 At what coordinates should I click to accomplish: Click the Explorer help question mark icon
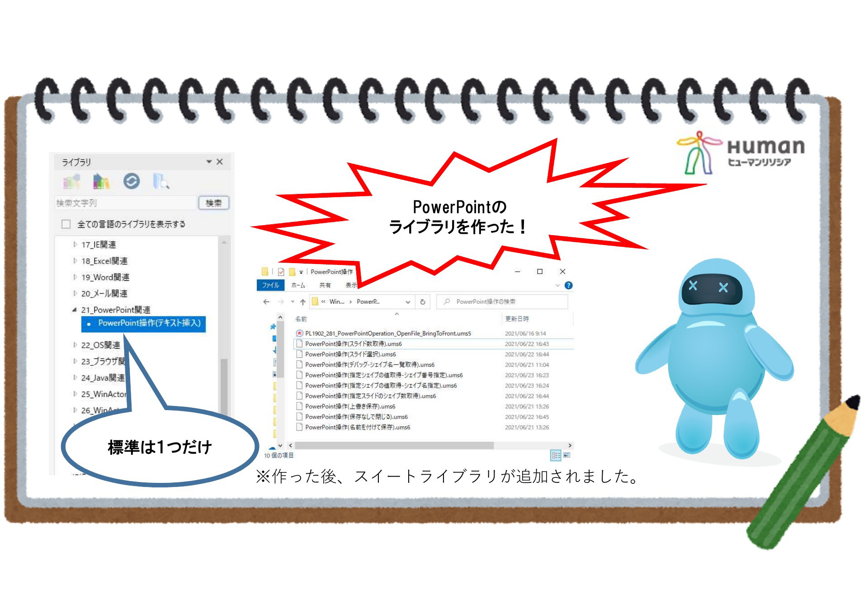569,285
